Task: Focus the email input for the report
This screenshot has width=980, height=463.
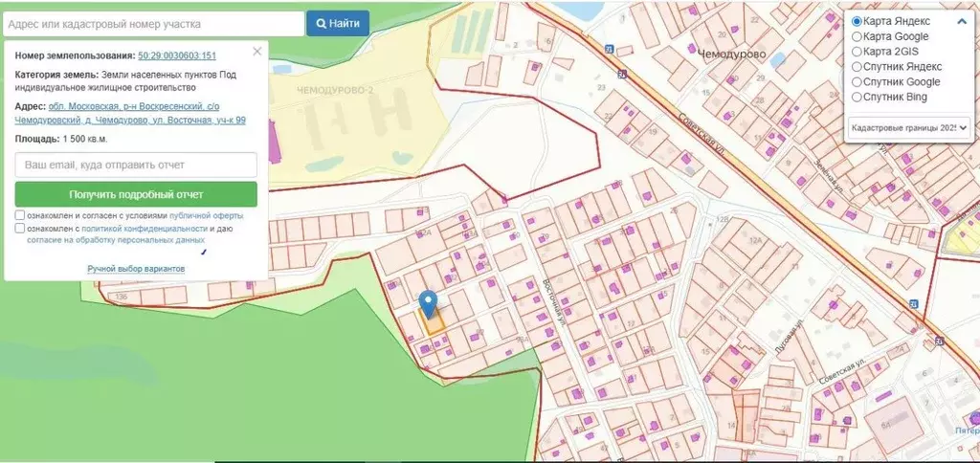Action: point(136,165)
